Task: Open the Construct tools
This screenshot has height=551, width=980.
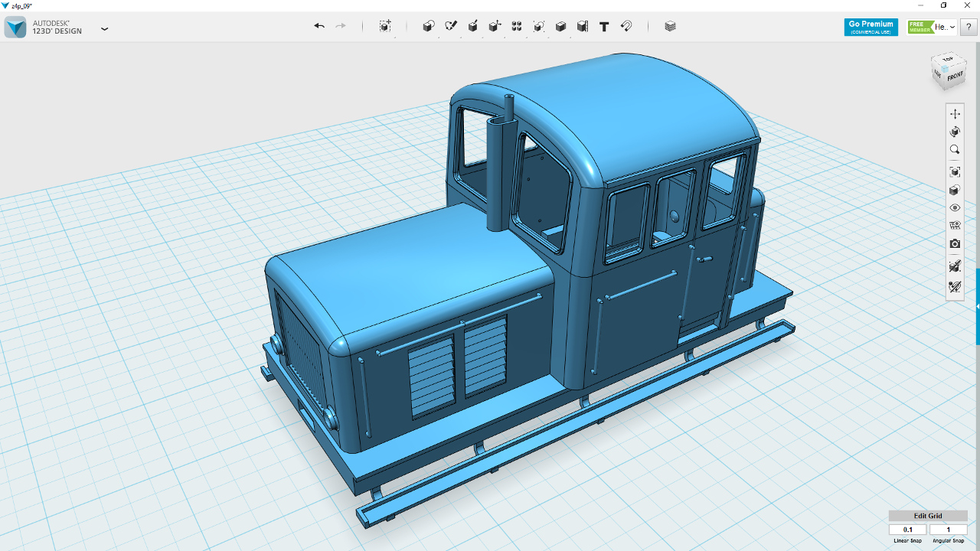Action: (x=473, y=26)
